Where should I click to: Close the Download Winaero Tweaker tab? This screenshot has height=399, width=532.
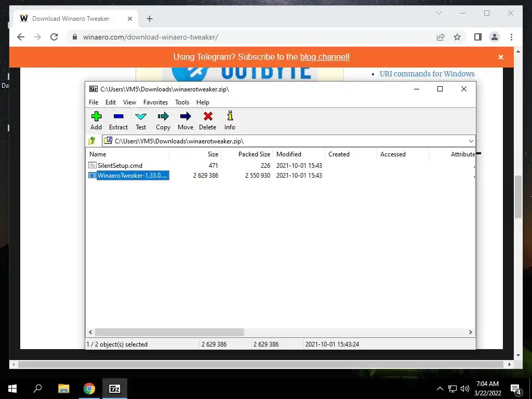[129, 19]
